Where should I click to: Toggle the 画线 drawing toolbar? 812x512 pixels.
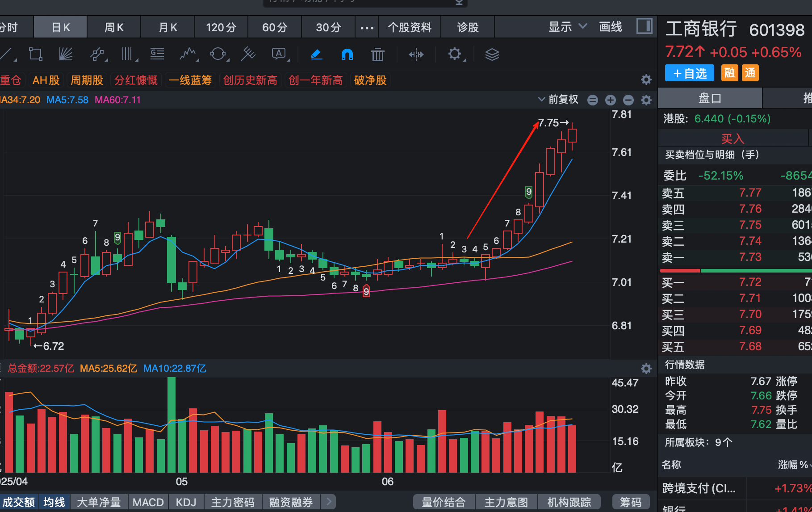[x=611, y=27]
